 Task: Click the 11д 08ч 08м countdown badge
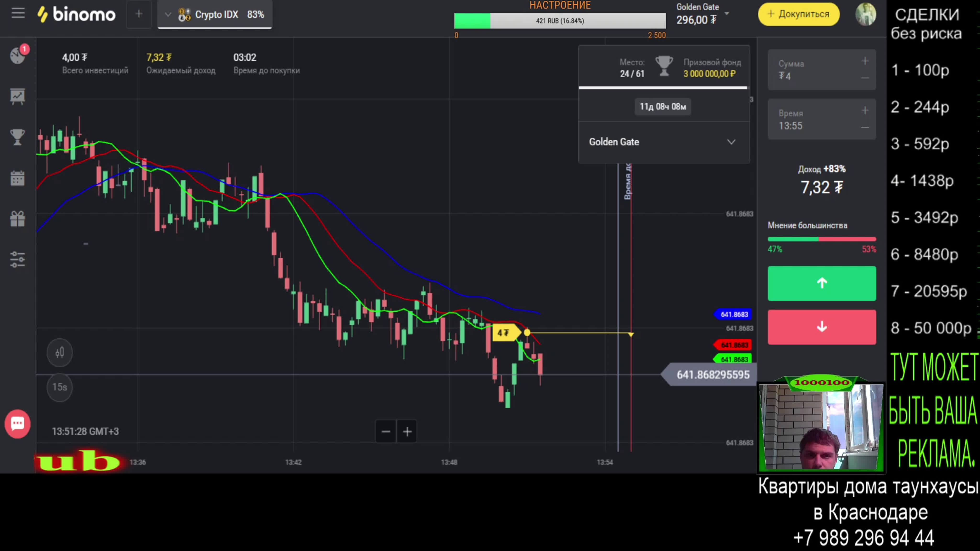click(663, 106)
